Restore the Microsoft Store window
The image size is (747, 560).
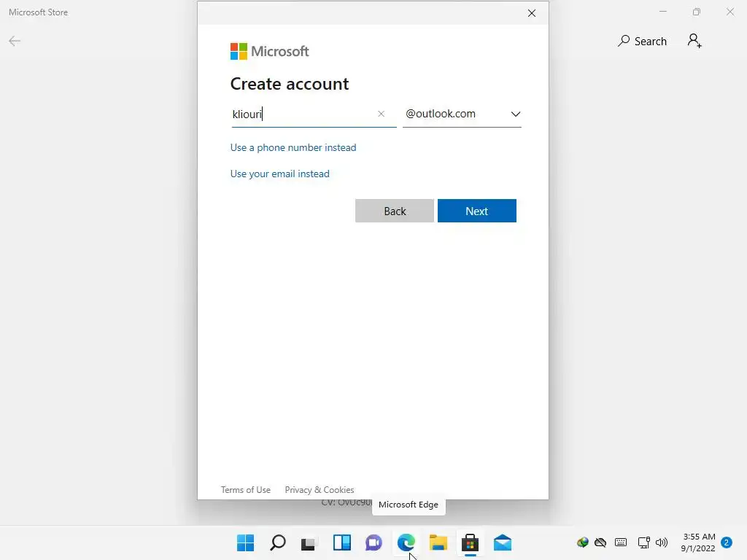coord(697,12)
